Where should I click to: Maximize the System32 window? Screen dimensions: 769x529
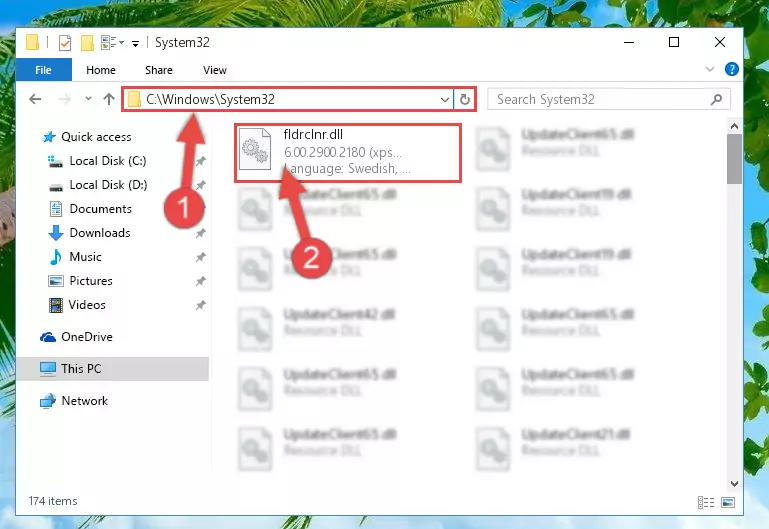point(674,42)
